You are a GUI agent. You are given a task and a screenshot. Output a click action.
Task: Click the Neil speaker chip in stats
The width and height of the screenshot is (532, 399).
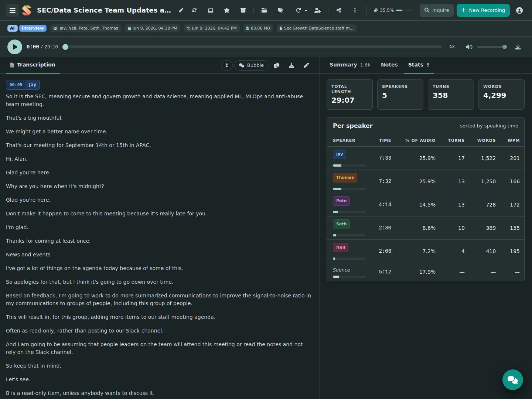tap(341, 248)
